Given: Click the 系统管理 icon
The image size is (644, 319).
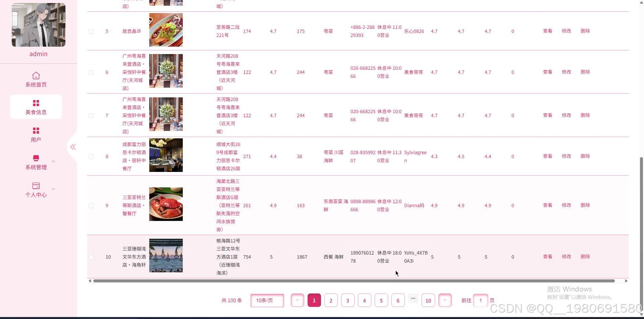Looking at the screenshot, I should [x=36, y=158].
